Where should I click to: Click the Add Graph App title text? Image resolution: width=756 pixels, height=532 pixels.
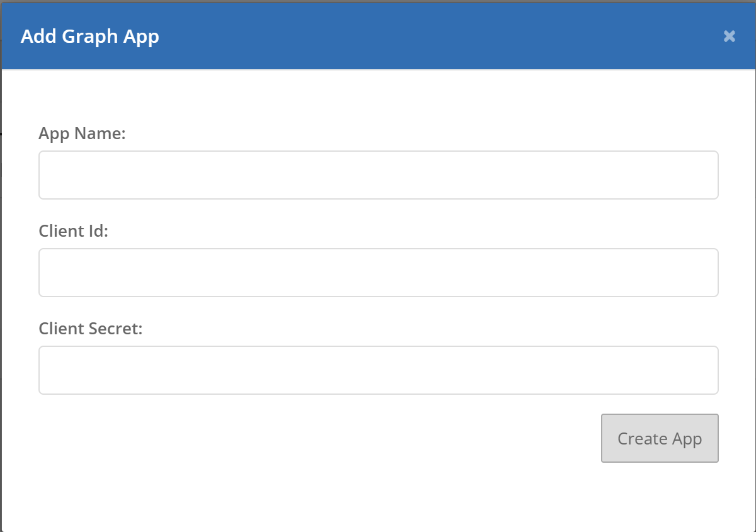coord(89,36)
